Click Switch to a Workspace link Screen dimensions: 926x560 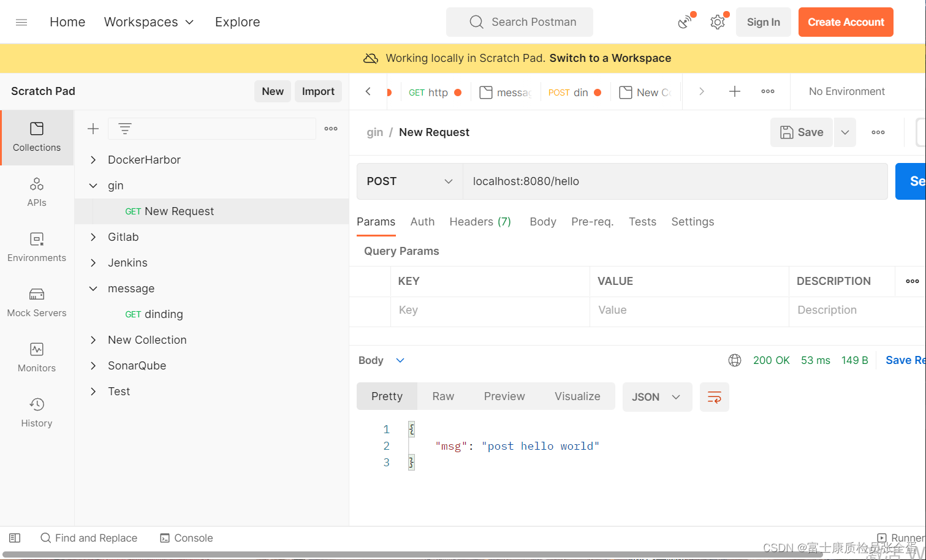click(x=610, y=58)
